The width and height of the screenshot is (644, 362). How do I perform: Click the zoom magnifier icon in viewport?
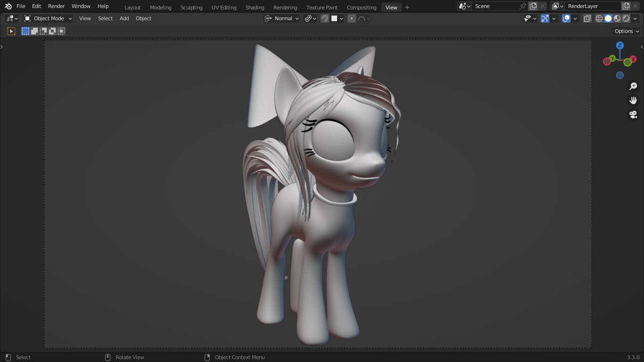tap(633, 86)
